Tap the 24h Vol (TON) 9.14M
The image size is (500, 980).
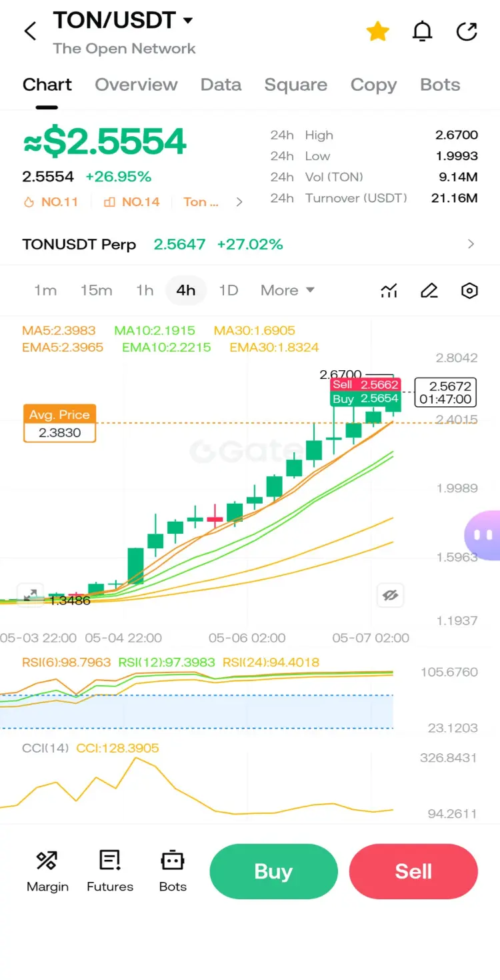tap(458, 177)
